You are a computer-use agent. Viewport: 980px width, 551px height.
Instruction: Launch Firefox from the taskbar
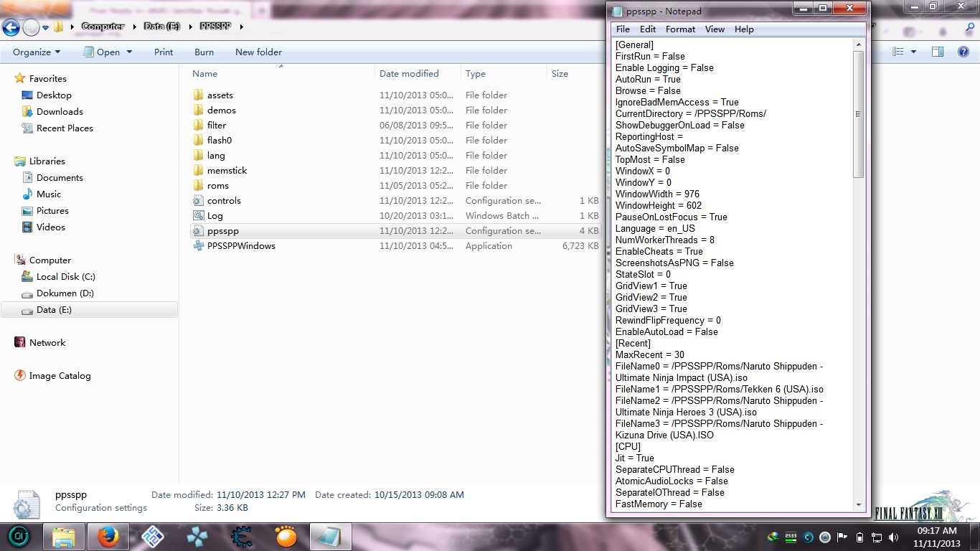[108, 536]
